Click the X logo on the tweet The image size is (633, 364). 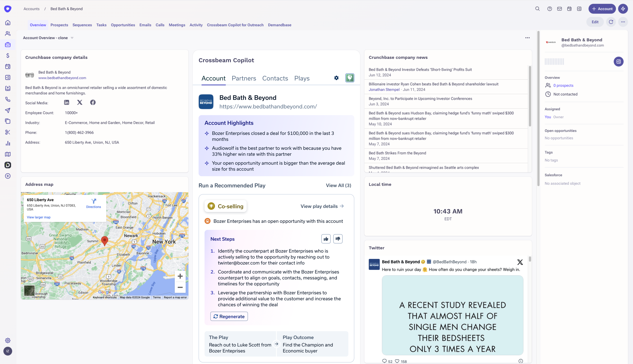[x=520, y=262]
